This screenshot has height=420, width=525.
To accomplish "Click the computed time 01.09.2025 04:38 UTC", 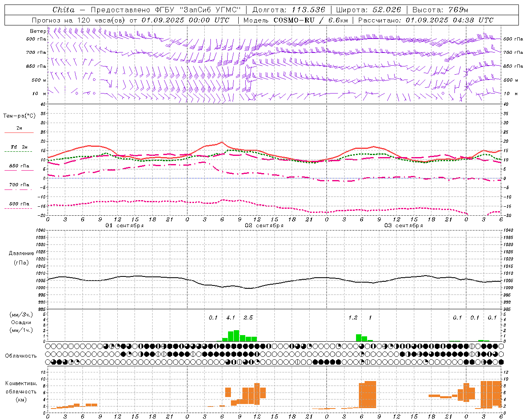I will coord(450,20).
